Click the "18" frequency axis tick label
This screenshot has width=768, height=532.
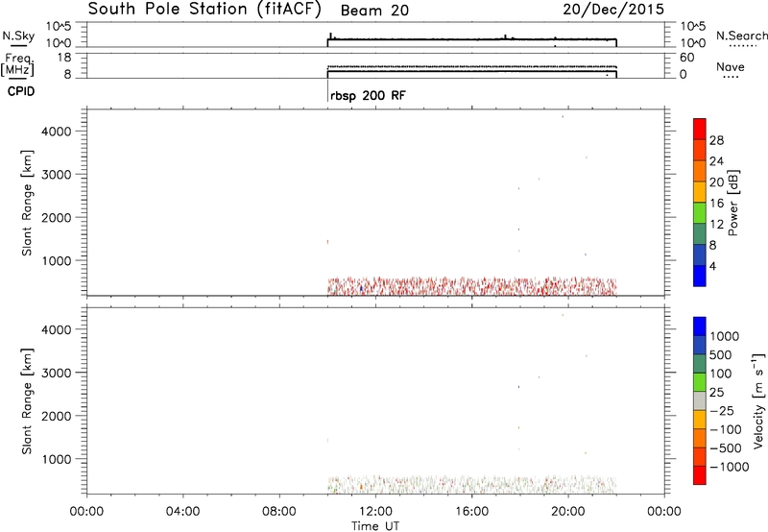[65, 58]
